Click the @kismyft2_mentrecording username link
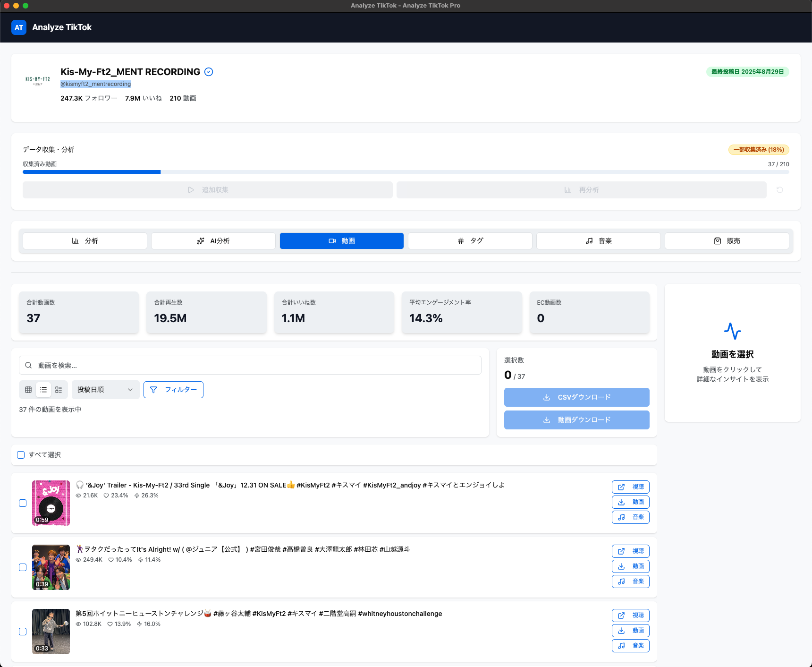 (x=95, y=84)
